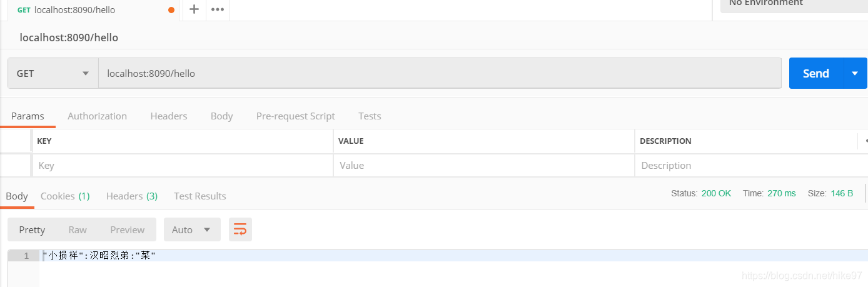This screenshot has width=868, height=287.
Task: Open the tab options ellipsis menu
Action: (217, 9)
